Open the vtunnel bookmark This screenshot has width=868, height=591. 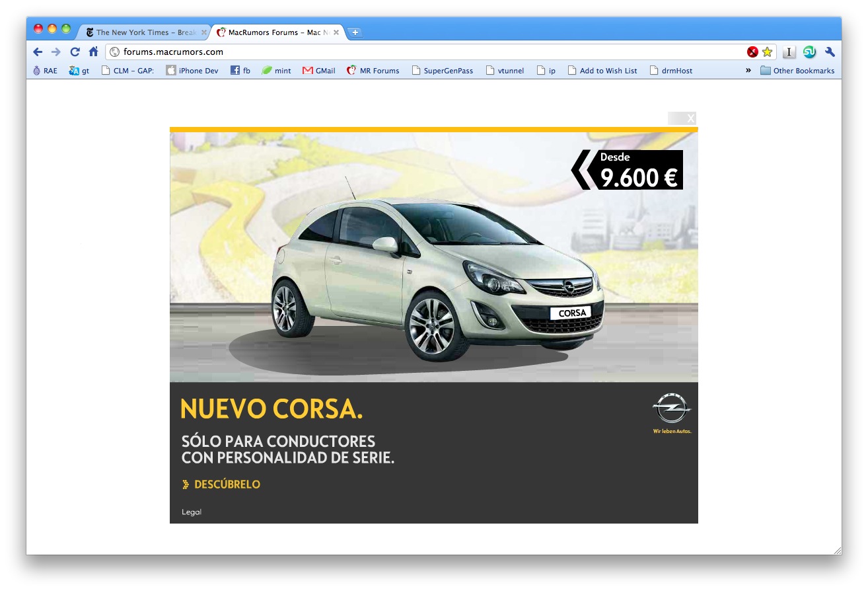[505, 71]
